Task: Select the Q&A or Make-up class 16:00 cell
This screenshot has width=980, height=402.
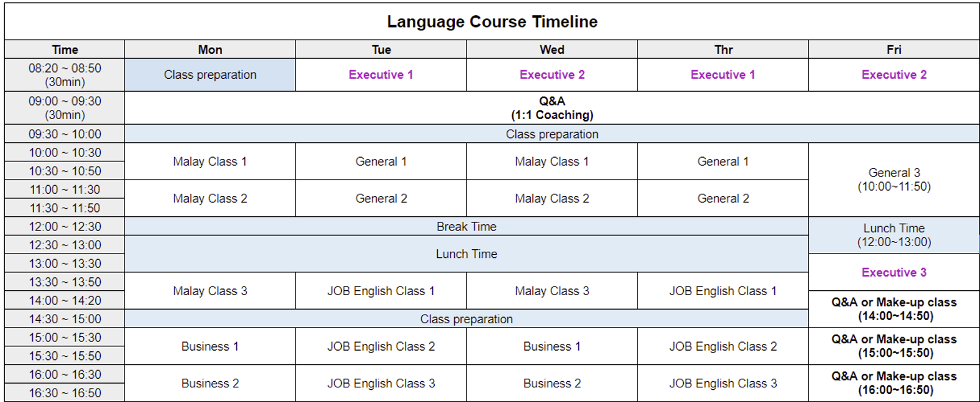Action: tap(894, 383)
